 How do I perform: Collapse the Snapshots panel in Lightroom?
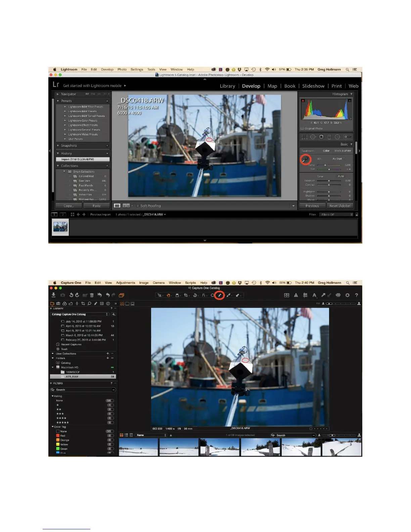click(58, 146)
